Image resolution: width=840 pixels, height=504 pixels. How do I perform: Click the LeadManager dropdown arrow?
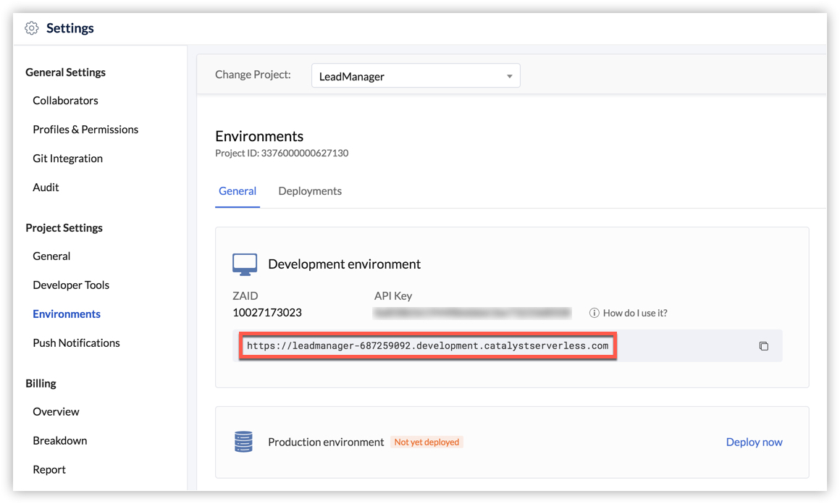tap(509, 77)
